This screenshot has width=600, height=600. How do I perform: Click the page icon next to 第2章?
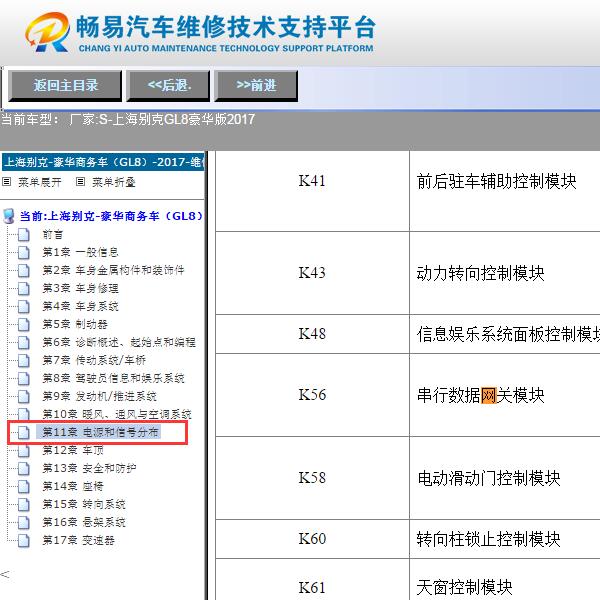tap(24, 270)
